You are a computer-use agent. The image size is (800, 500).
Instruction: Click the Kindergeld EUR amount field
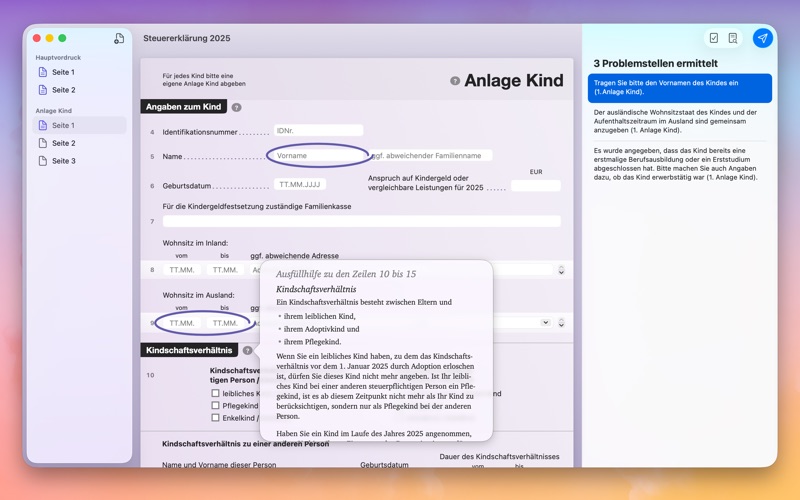coord(536,186)
